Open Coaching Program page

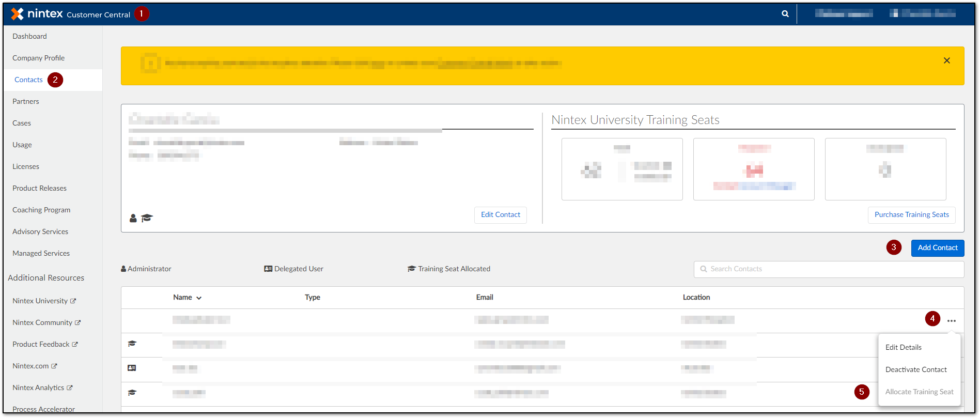pyautogui.click(x=41, y=210)
